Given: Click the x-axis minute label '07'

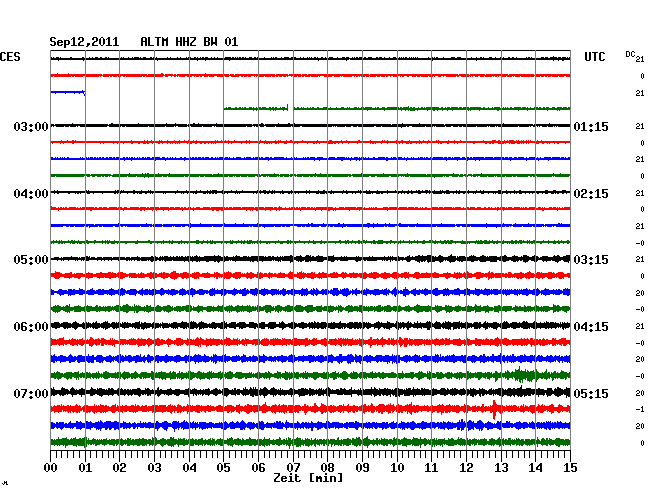Looking at the screenshot, I should click(293, 467).
